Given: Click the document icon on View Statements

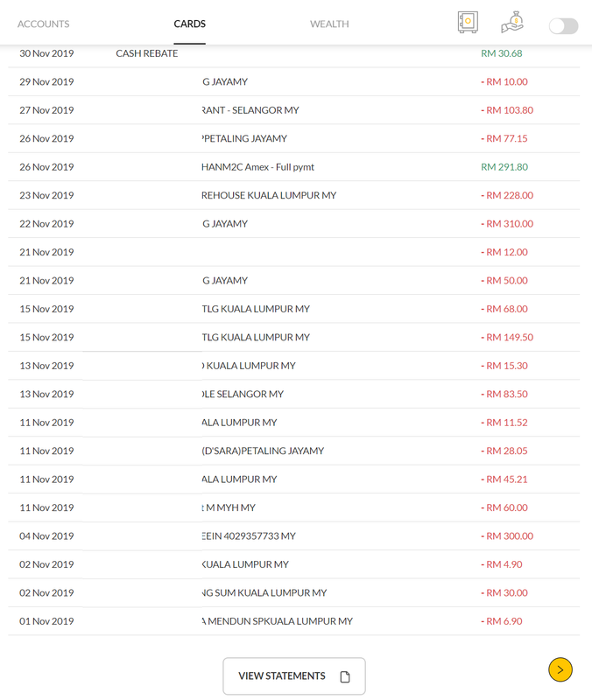Looking at the screenshot, I should (x=345, y=676).
